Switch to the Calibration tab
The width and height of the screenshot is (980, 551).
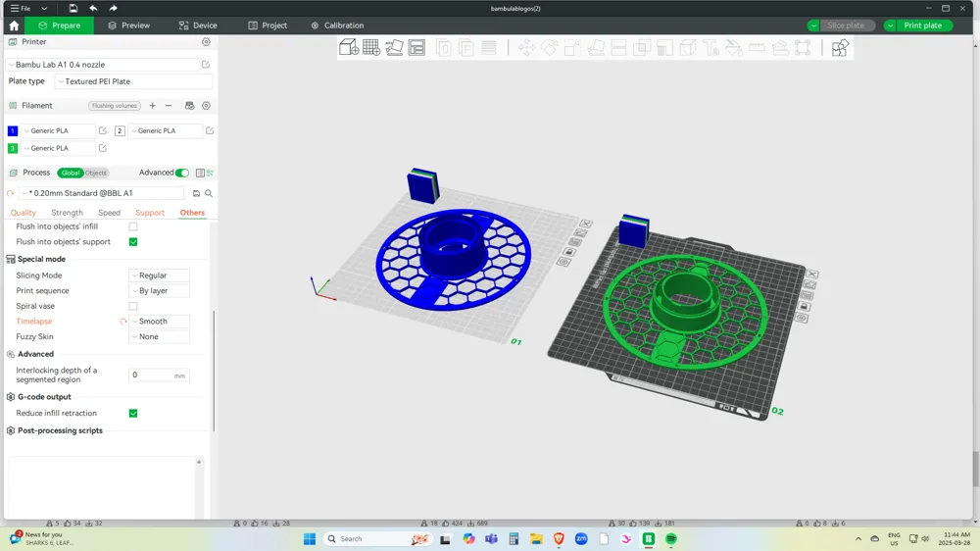tap(337, 25)
